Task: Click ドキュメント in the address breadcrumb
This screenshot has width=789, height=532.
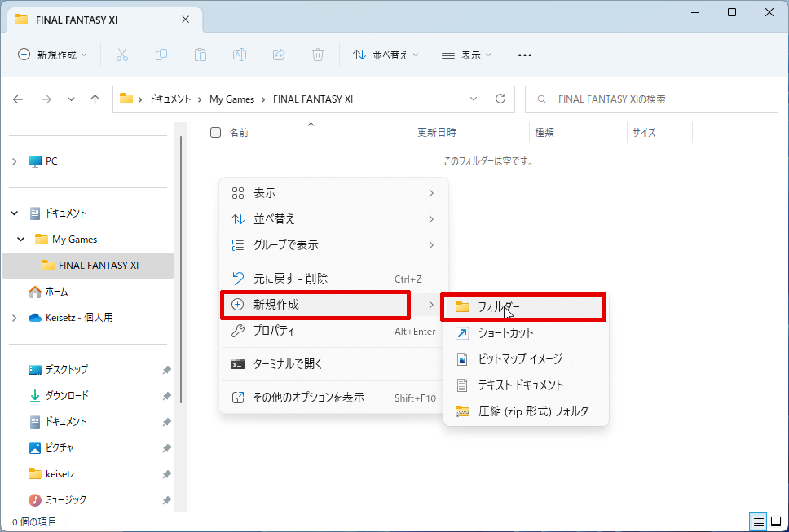Action: tap(170, 99)
